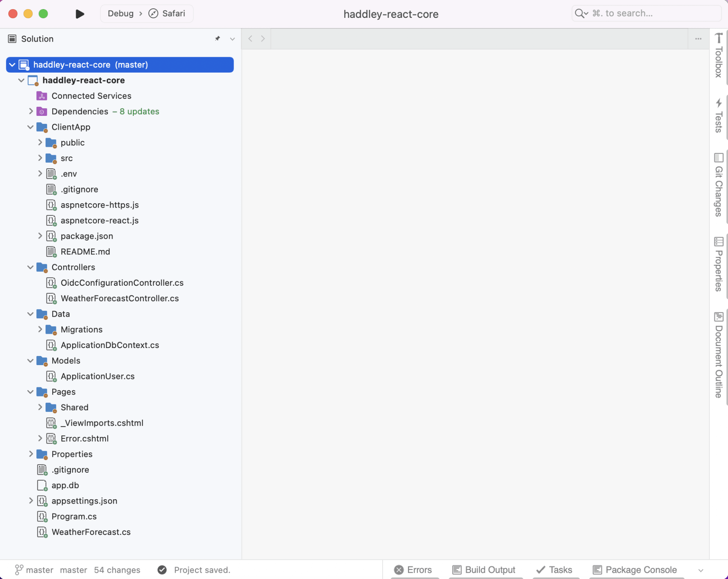Select 'WeatherForecast.cs' file name

click(91, 532)
